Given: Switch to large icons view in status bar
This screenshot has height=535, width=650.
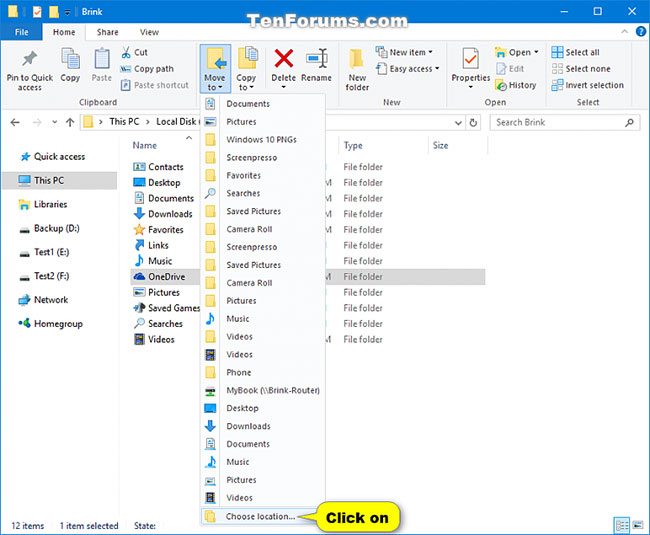Looking at the screenshot, I should click(638, 525).
